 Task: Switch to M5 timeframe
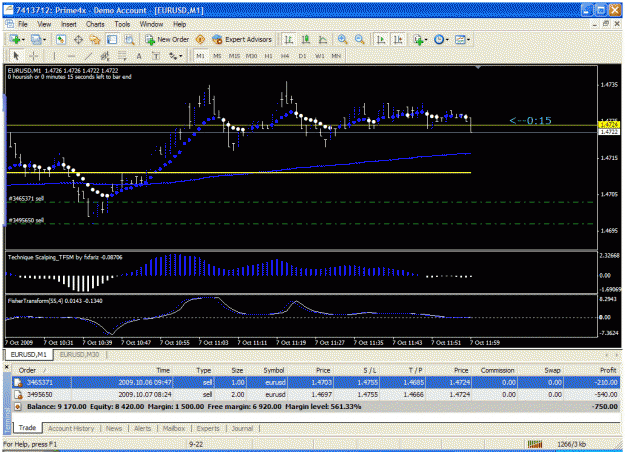[x=217, y=56]
